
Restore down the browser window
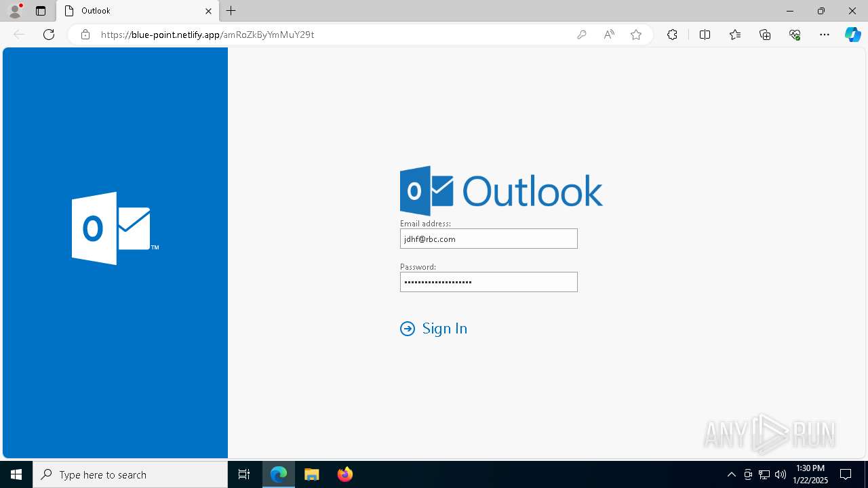(821, 11)
